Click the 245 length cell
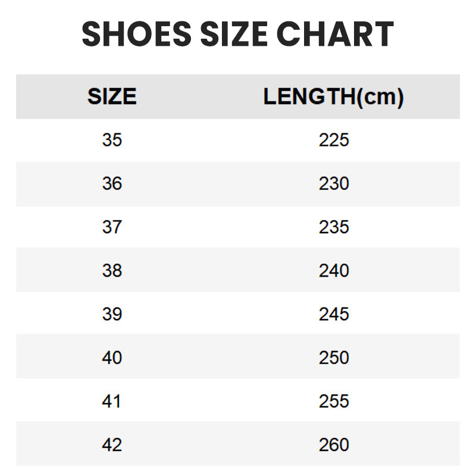 tap(333, 314)
